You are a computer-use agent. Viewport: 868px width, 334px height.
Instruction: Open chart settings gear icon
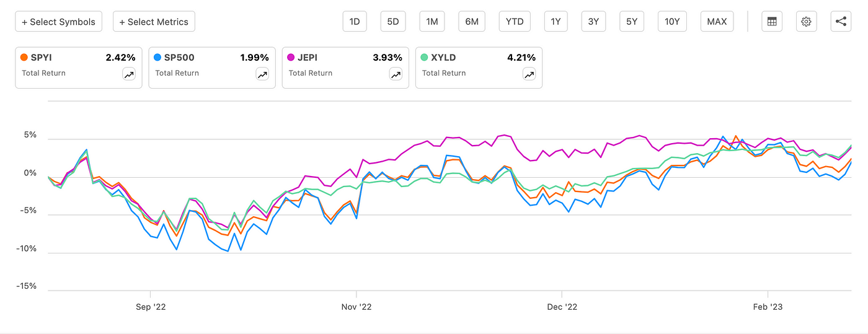pos(806,22)
